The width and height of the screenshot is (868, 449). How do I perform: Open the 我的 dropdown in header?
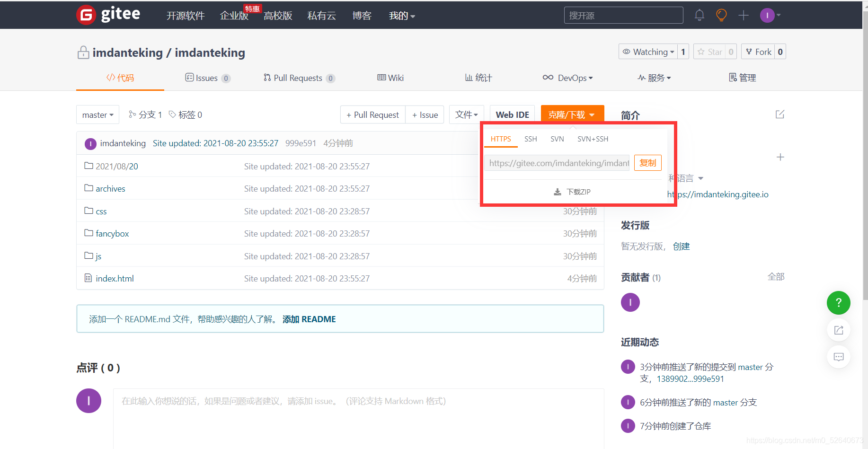coord(402,16)
